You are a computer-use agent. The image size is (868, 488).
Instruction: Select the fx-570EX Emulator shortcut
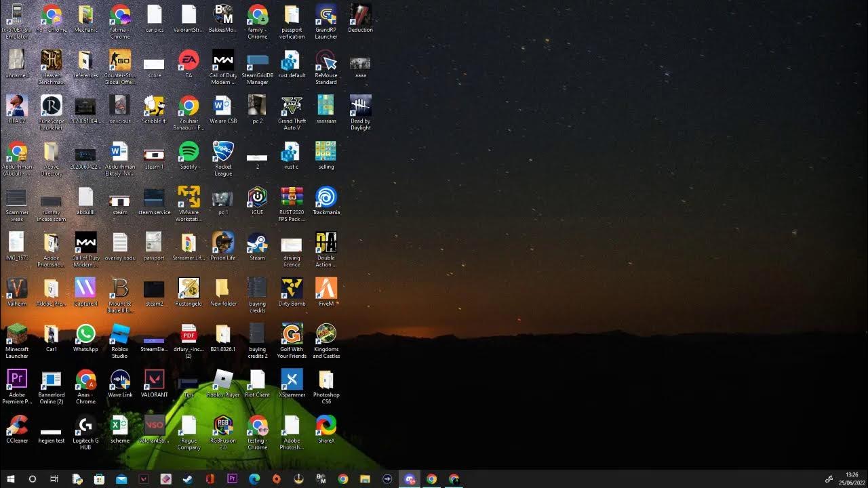coord(17,21)
